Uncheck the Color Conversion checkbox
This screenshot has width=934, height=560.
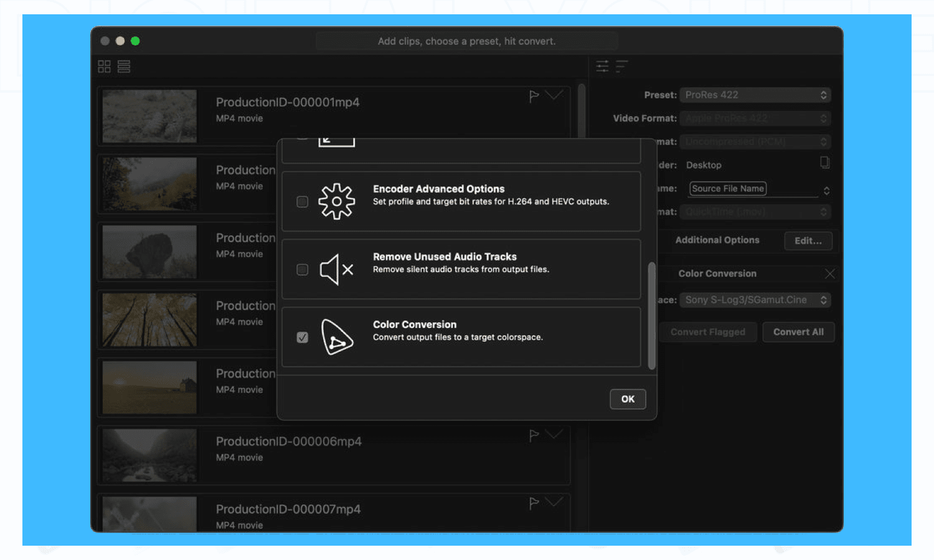point(303,337)
